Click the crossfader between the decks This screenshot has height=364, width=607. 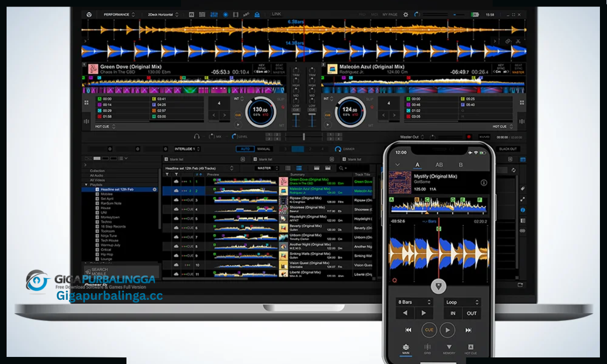click(x=303, y=136)
